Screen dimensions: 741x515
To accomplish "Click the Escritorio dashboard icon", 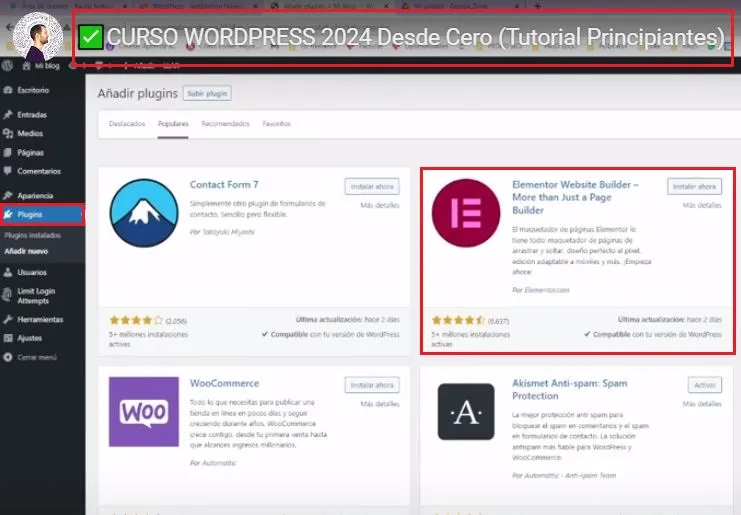I will 8,90.
